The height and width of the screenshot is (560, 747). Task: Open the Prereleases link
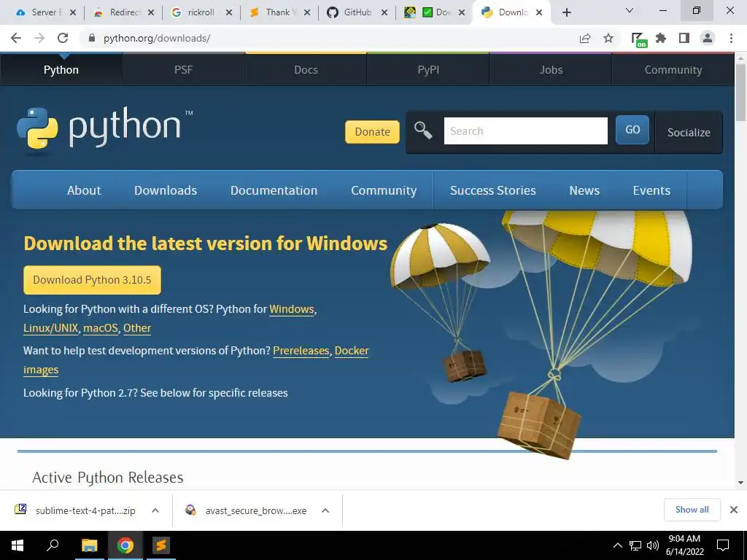301,351
